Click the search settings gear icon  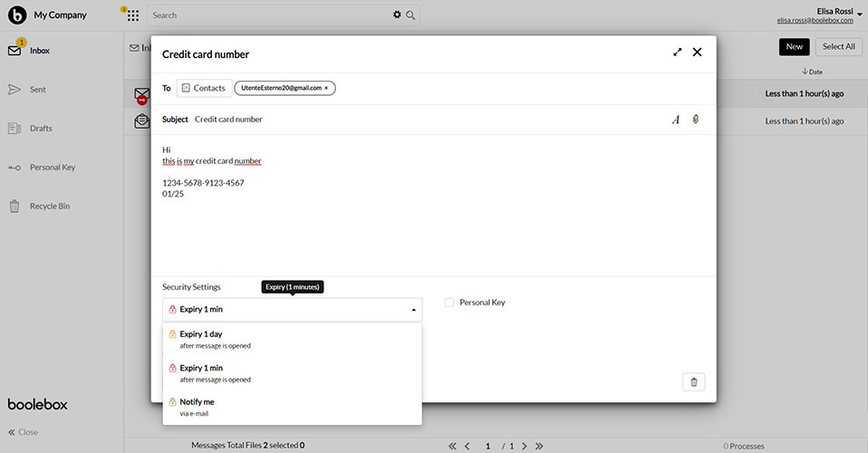pyautogui.click(x=397, y=15)
